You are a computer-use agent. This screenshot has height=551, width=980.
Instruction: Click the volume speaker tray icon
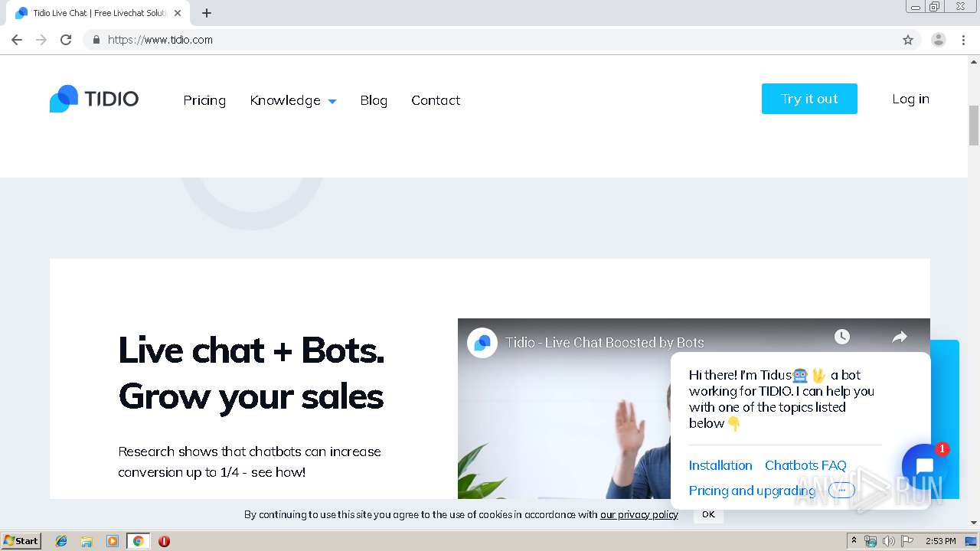coord(888,541)
